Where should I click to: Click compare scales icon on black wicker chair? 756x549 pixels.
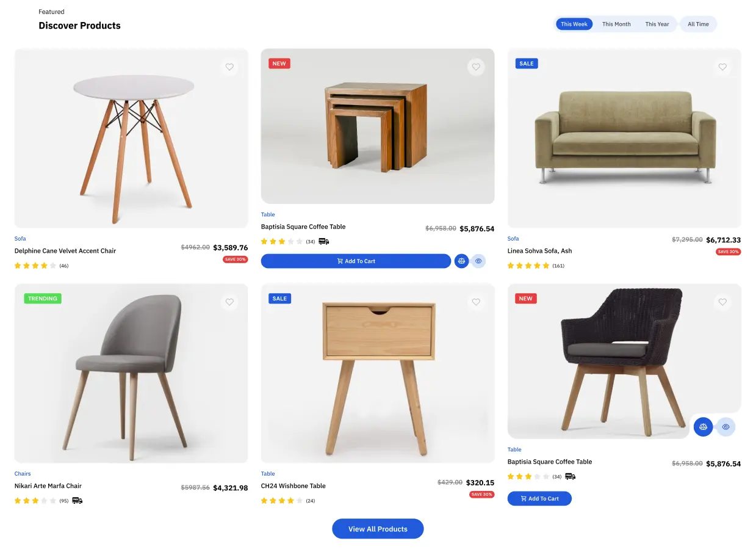coord(704,427)
